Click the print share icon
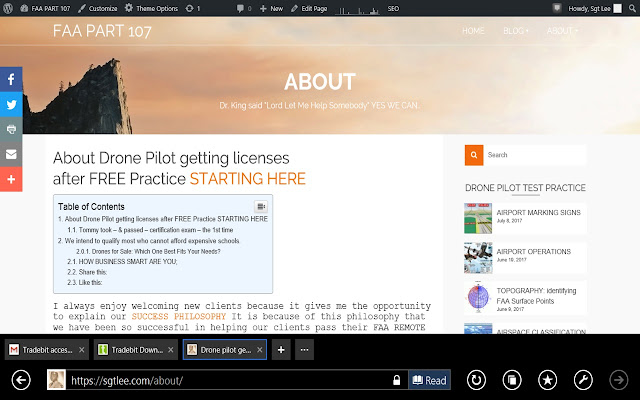The width and height of the screenshot is (640, 400). coord(11,129)
